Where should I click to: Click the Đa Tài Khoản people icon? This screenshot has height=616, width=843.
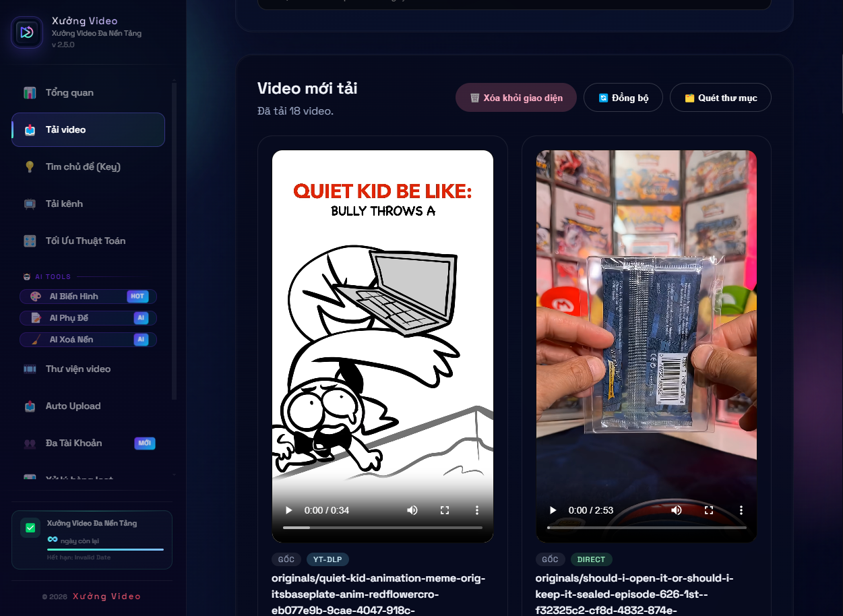pos(30,443)
